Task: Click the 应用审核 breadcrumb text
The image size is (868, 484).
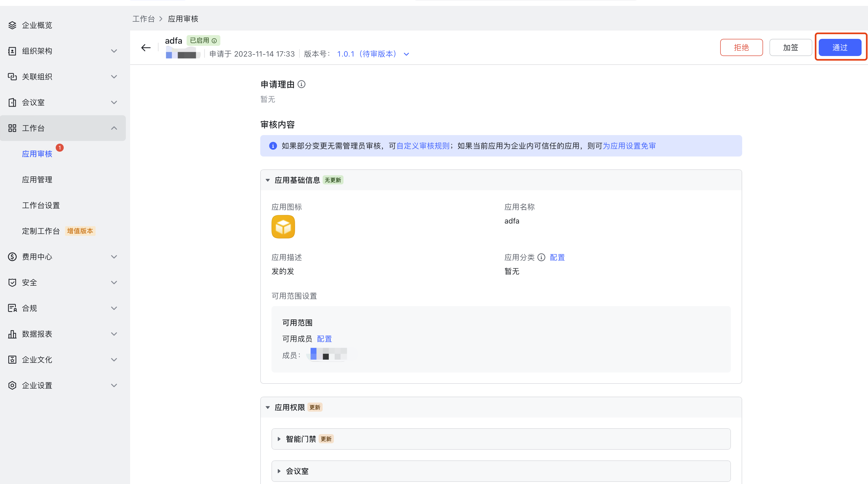Action: [x=183, y=19]
